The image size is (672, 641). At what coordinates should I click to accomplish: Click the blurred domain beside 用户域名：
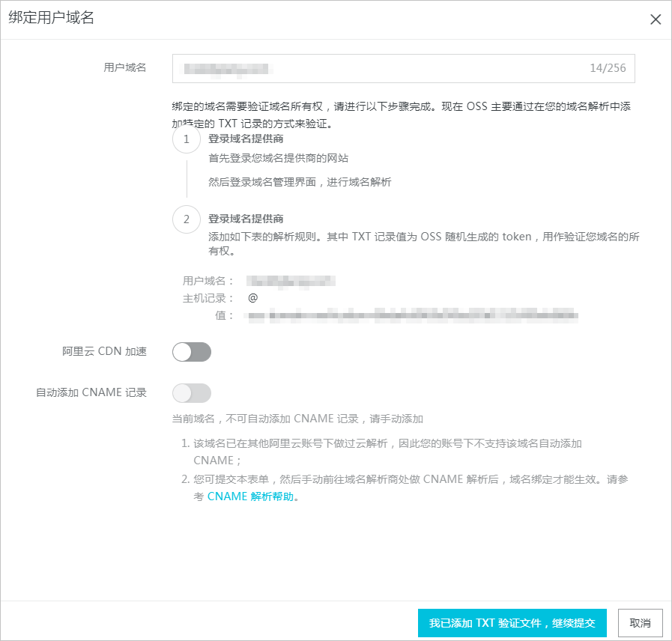[x=291, y=281]
